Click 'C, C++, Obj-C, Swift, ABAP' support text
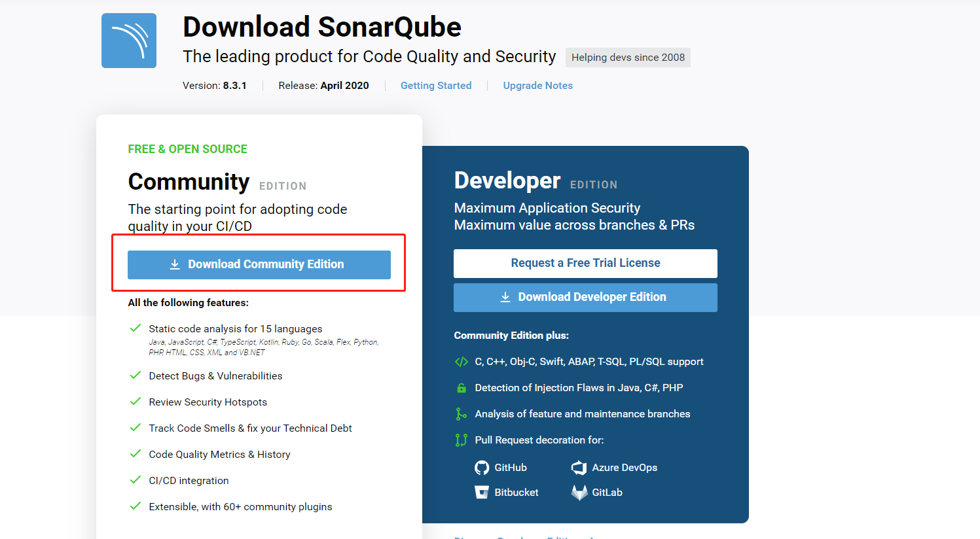 589,362
